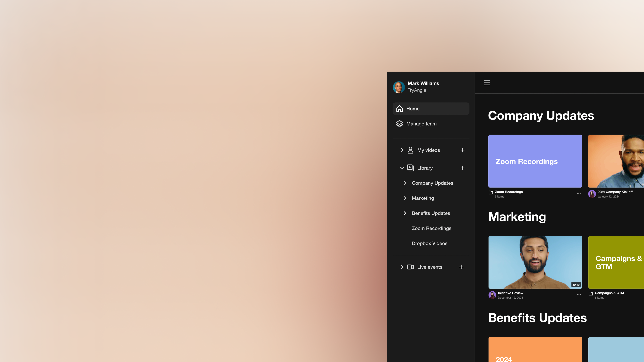Click the plus icon next to My videos
Screen dimensions: 644x362
coord(462,150)
